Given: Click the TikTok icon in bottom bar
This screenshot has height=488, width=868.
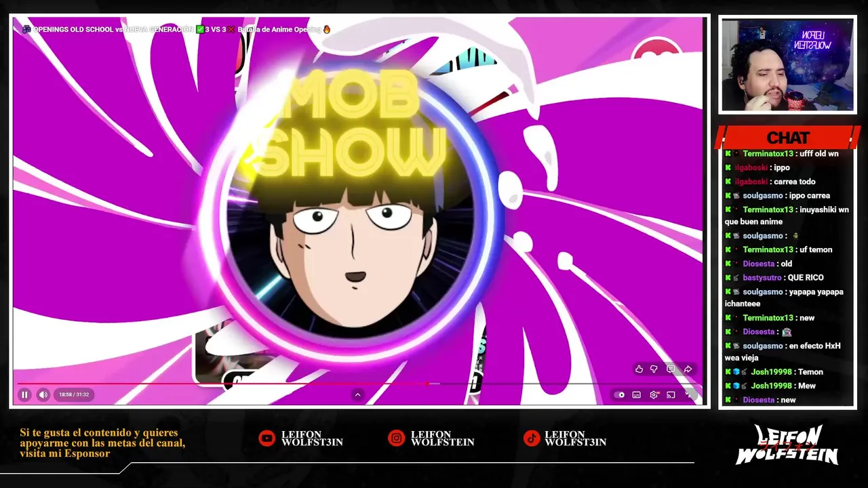Looking at the screenshot, I should coord(531,439).
